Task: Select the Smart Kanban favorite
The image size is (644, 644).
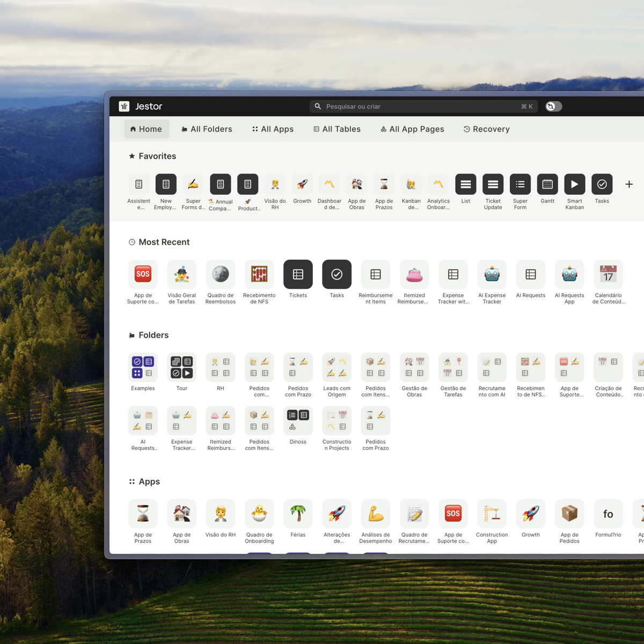Action: [574, 184]
